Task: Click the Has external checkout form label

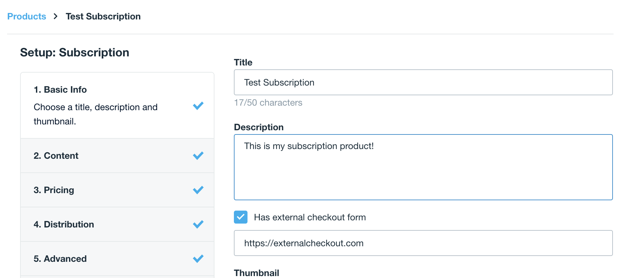Action: (310, 217)
